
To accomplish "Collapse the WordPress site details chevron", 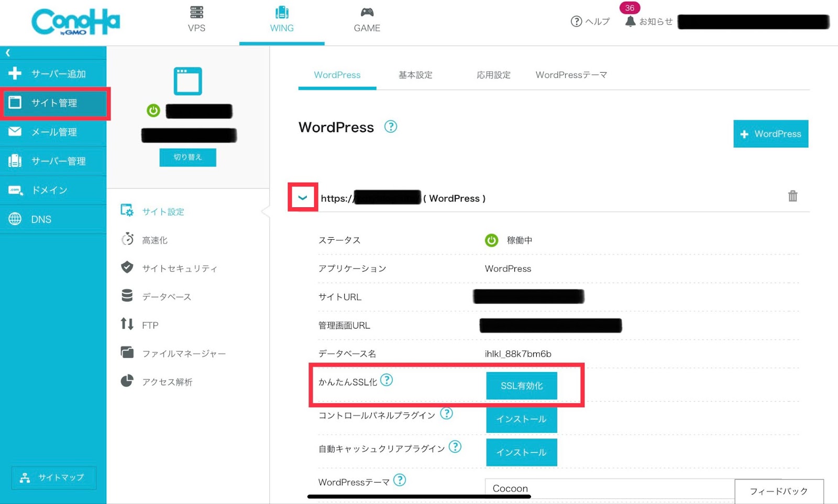I will tap(303, 197).
